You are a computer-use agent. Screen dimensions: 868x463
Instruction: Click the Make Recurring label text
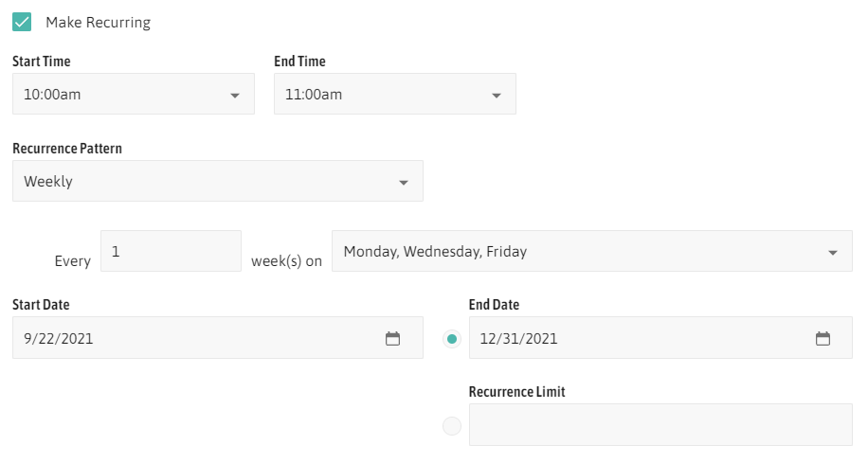pos(98,22)
